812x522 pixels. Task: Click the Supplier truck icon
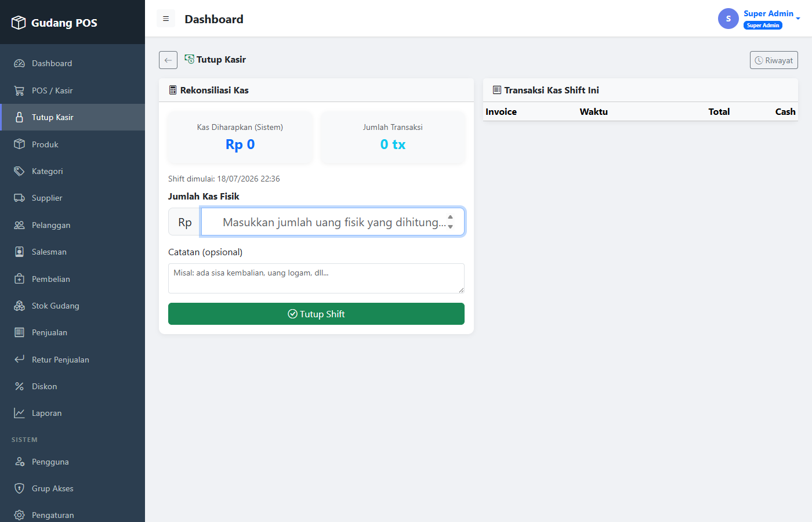19,198
